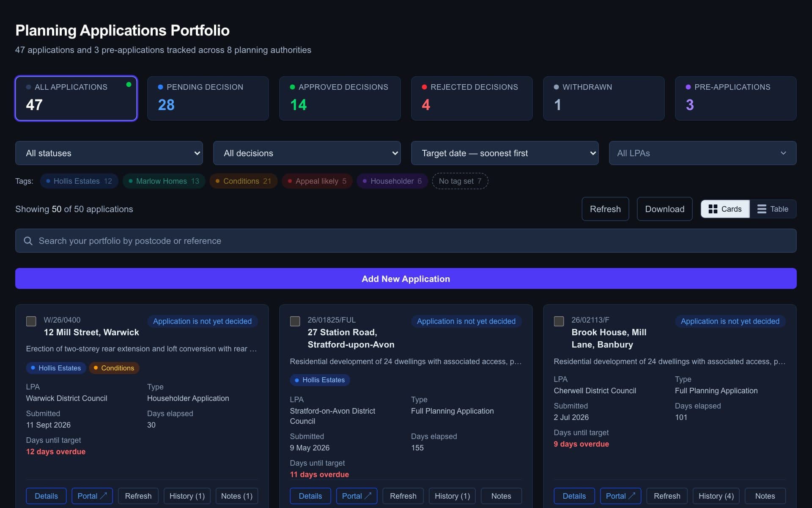Viewport: 812px width, 508px height.
Task: Tick checkbox for 27 Station Road application
Action: [295, 321]
